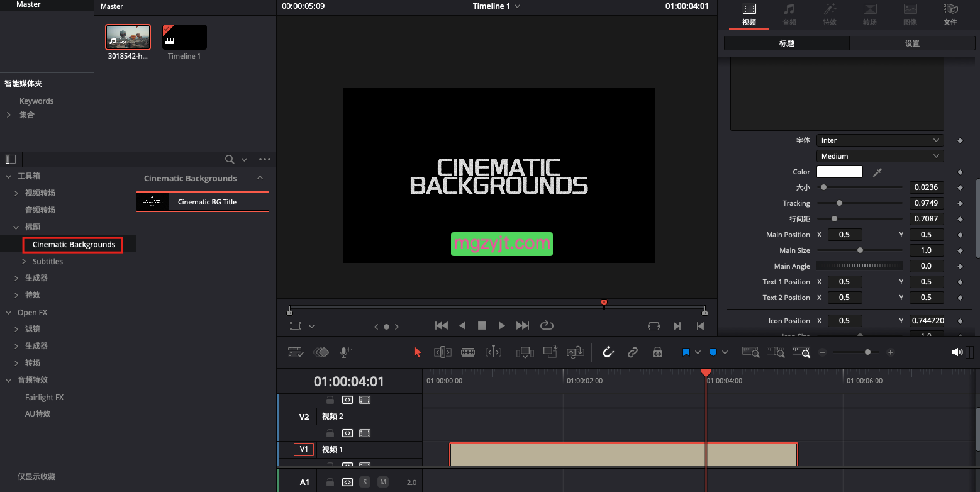Open the Timeline 1 name dropdown
This screenshot has width=980, height=492.
click(517, 6)
